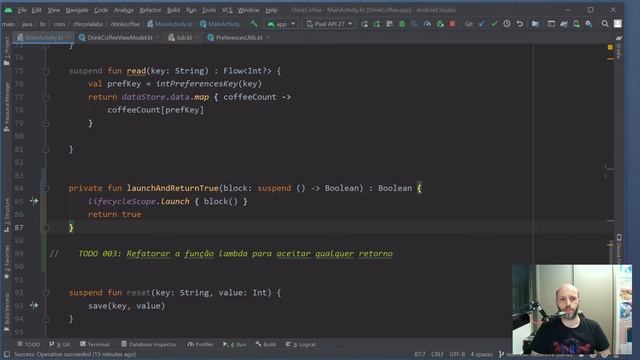Click the status message 'Success: Operation succeeded'
The image size is (640, 360).
click(x=75, y=354)
